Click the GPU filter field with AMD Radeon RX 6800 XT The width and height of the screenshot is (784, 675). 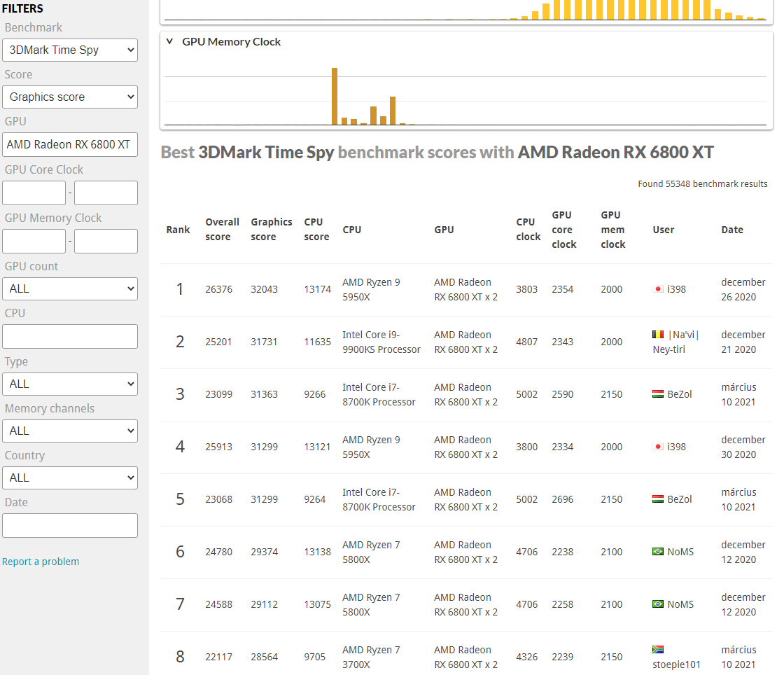(70, 144)
